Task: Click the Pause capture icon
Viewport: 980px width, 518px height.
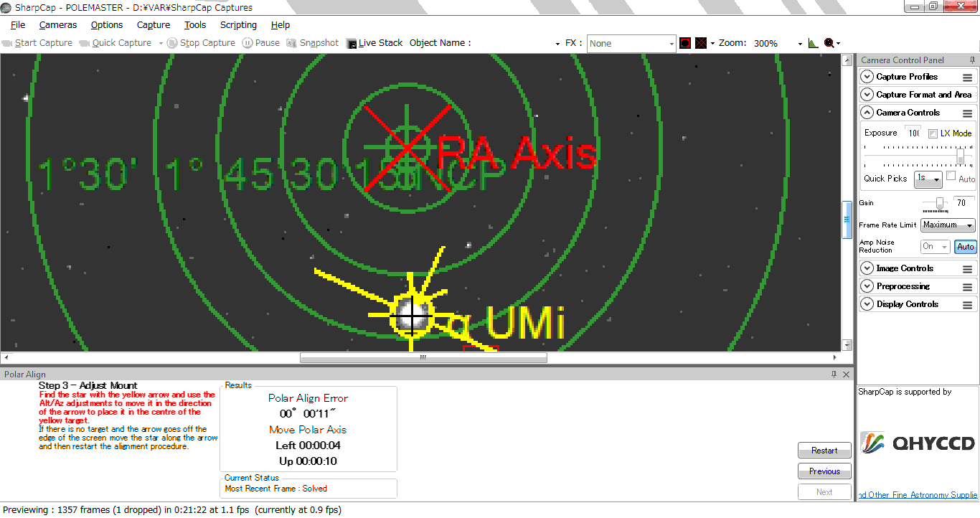Action: click(248, 43)
